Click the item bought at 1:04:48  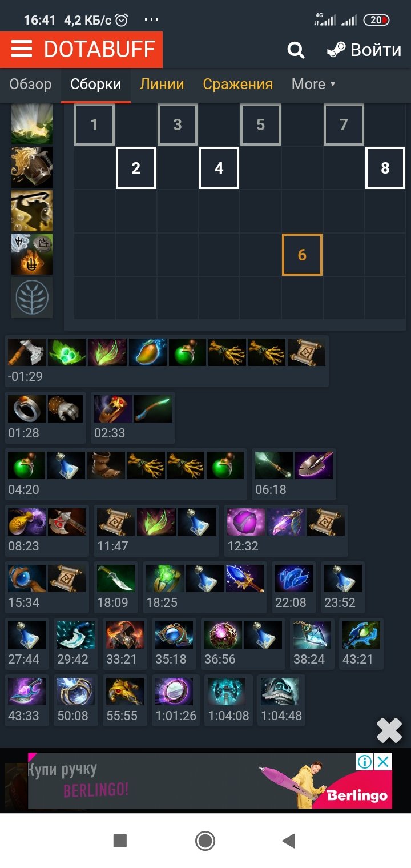click(280, 692)
